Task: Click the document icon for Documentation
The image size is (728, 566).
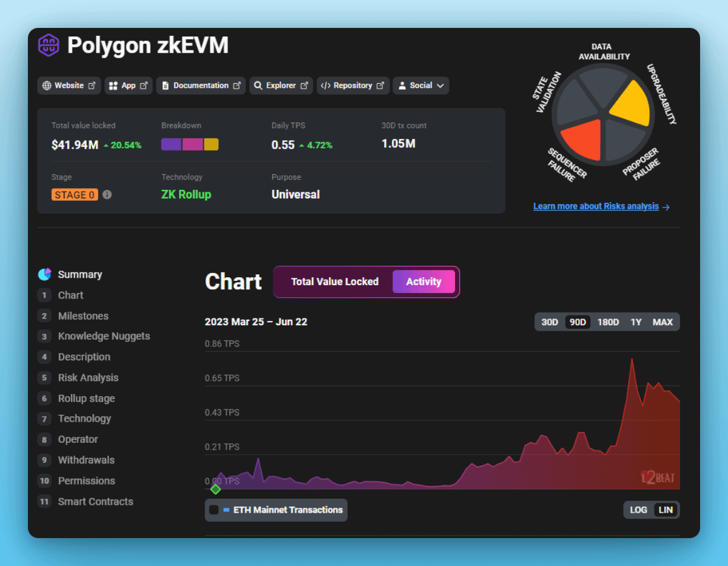Action: 165,86
